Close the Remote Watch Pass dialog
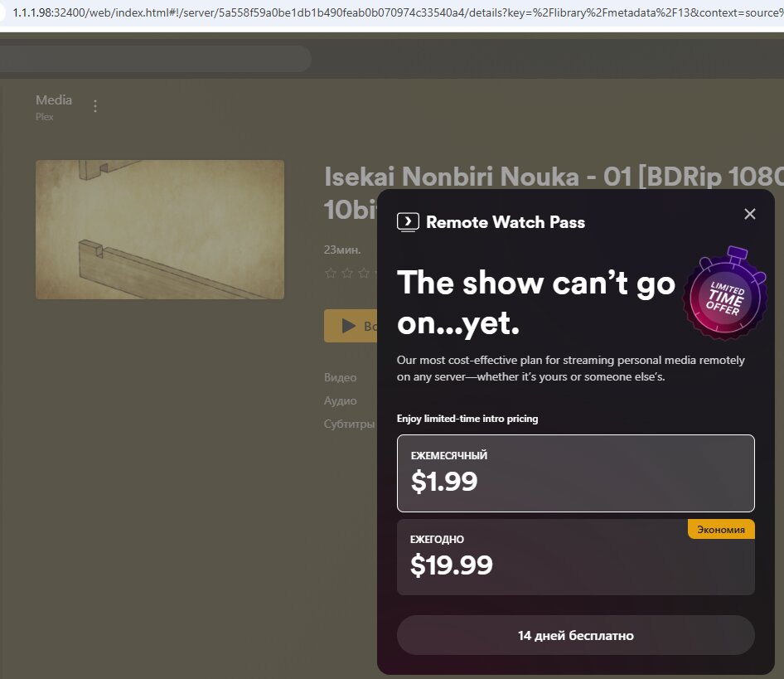Viewport: 784px width, 679px height. (749, 214)
